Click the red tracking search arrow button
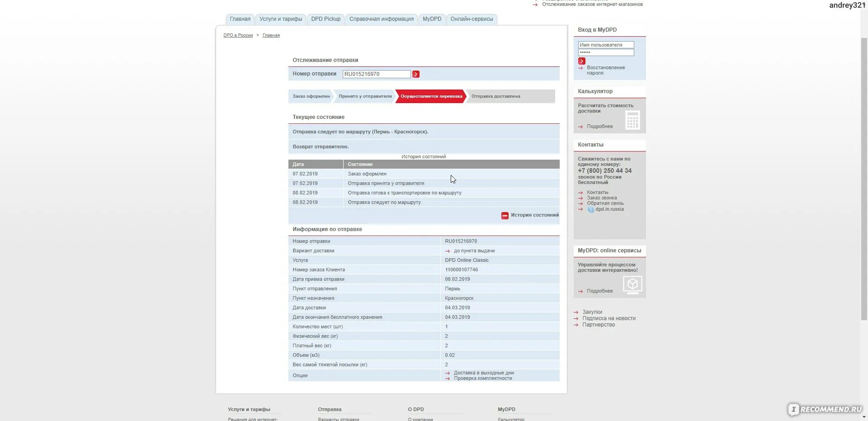868x421 pixels. 416,74
